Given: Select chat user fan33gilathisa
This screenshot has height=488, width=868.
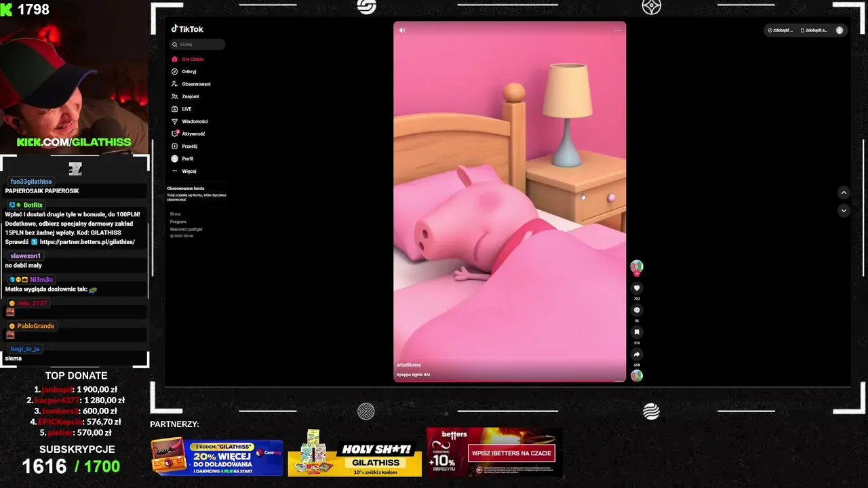Looking at the screenshot, I should (x=31, y=182).
